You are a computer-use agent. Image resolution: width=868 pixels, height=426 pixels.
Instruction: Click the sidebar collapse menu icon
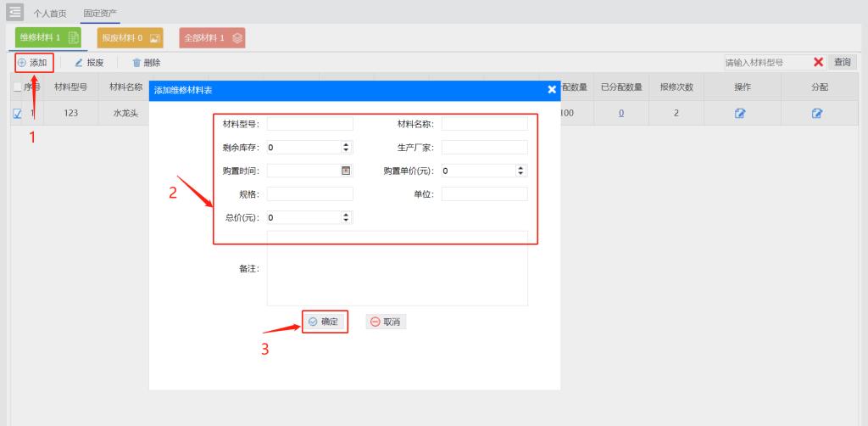[x=15, y=12]
